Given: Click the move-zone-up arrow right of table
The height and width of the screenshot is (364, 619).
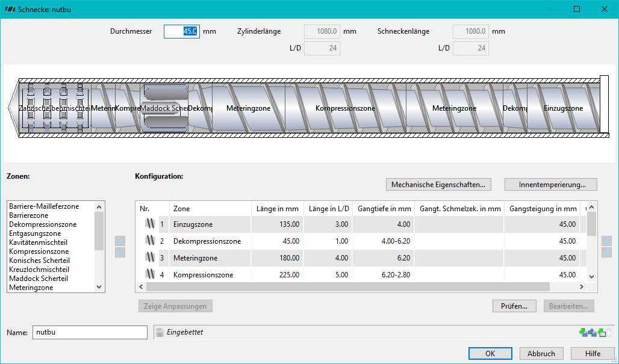Looking at the screenshot, I should tap(606, 241).
